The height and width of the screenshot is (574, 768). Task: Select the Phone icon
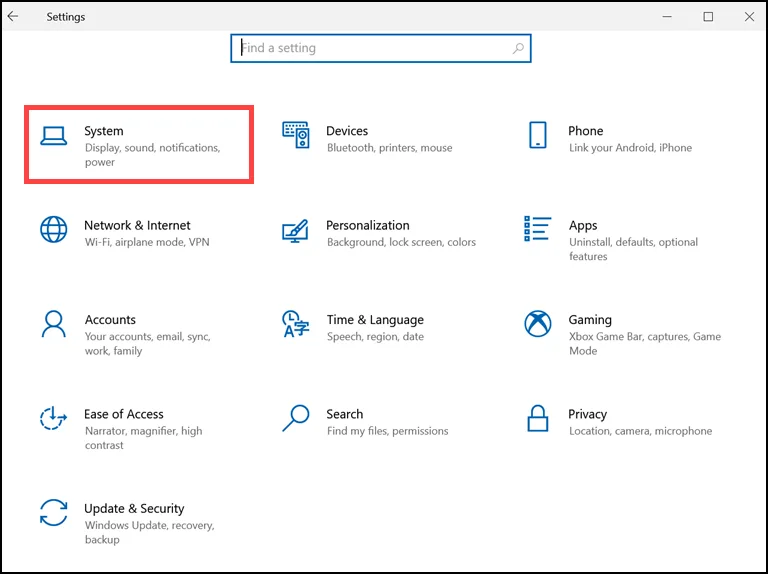pyautogui.click(x=538, y=135)
